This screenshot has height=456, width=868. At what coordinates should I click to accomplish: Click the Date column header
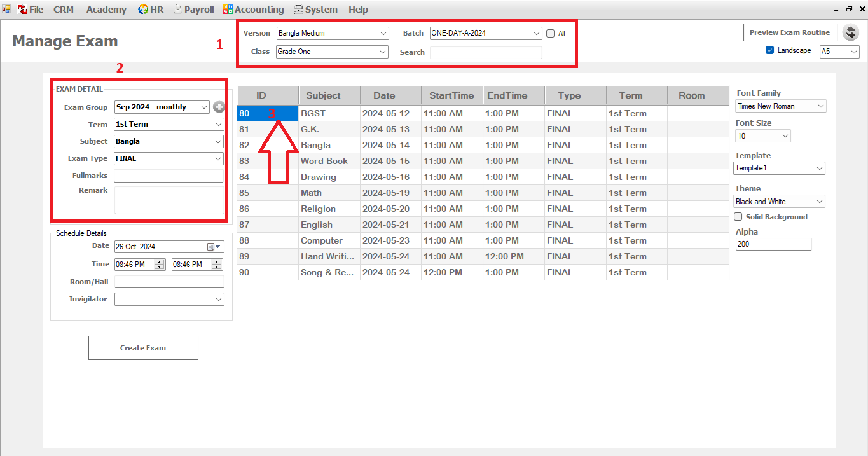[x=391, y=95]
